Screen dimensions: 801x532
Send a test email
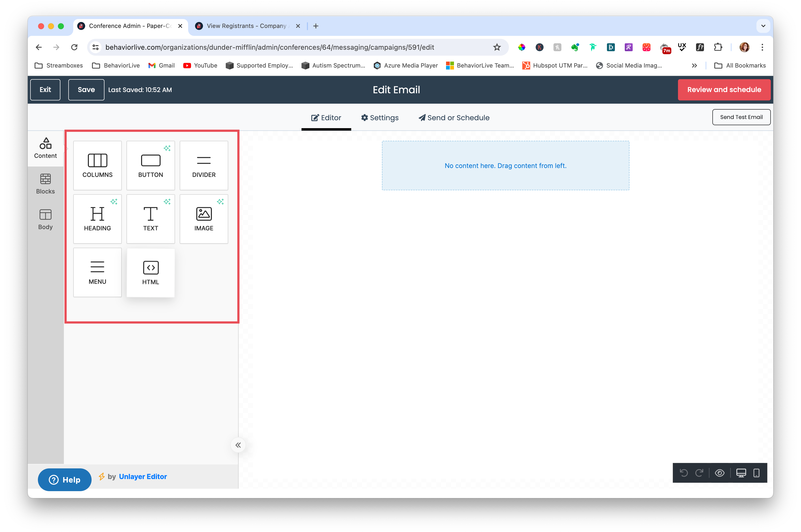click(741, 117)
